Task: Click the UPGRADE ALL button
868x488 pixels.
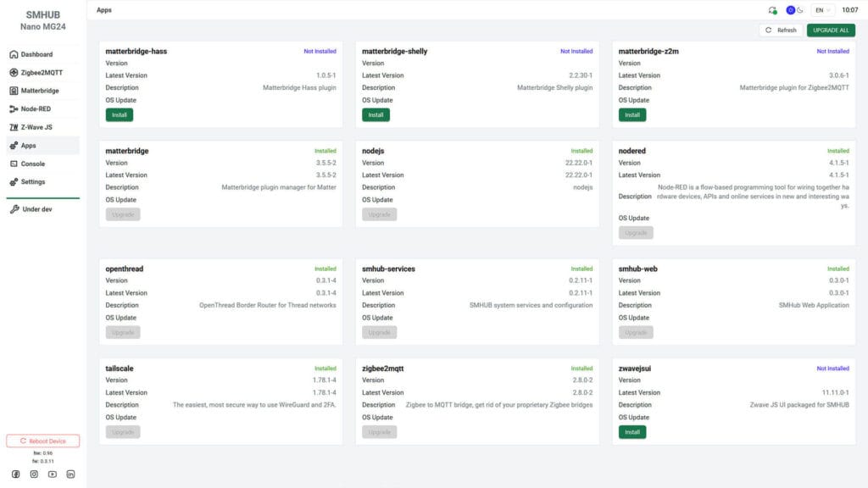Action: click(x=830, y=30)
